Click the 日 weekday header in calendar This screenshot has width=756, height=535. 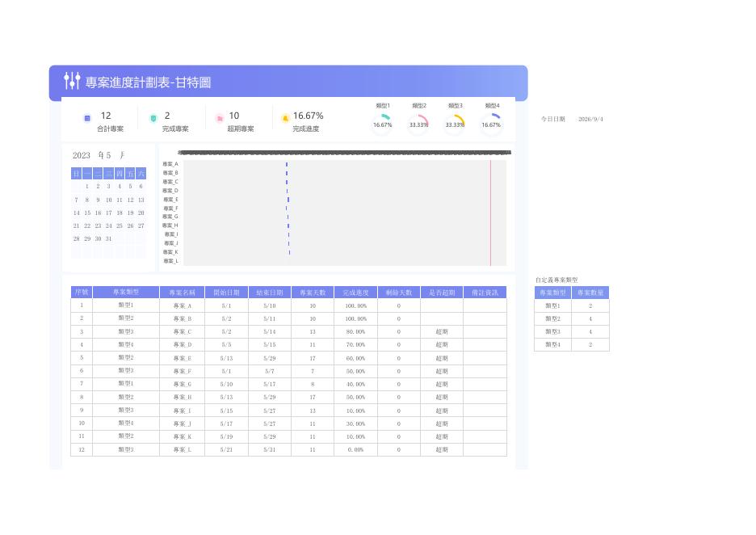click(76, 174)
